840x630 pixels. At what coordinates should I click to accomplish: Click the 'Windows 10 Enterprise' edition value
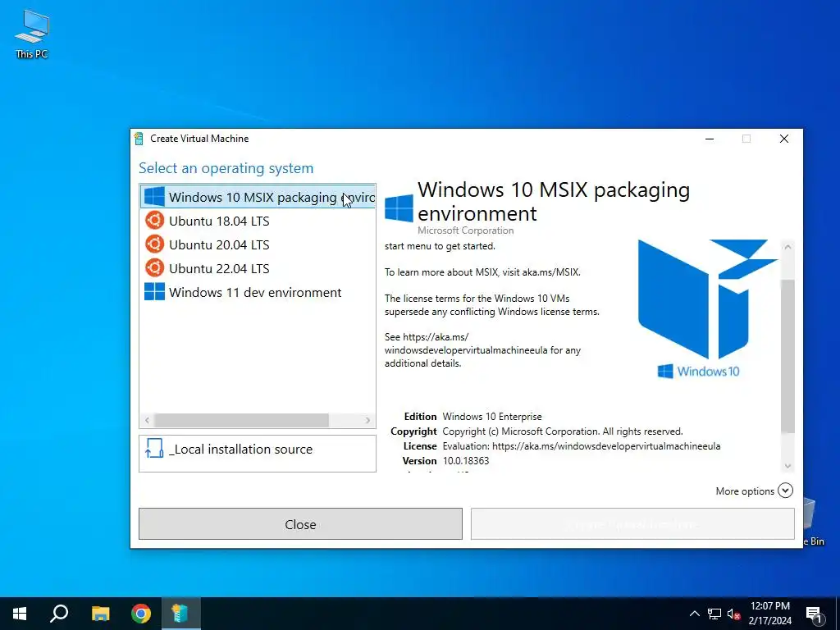coord(492,416)
